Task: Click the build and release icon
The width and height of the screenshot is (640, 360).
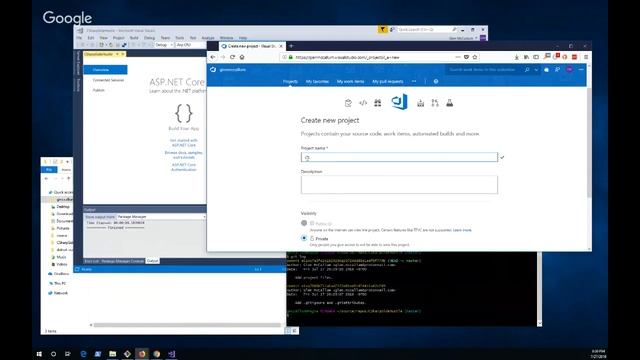Action: pos(420,103)
